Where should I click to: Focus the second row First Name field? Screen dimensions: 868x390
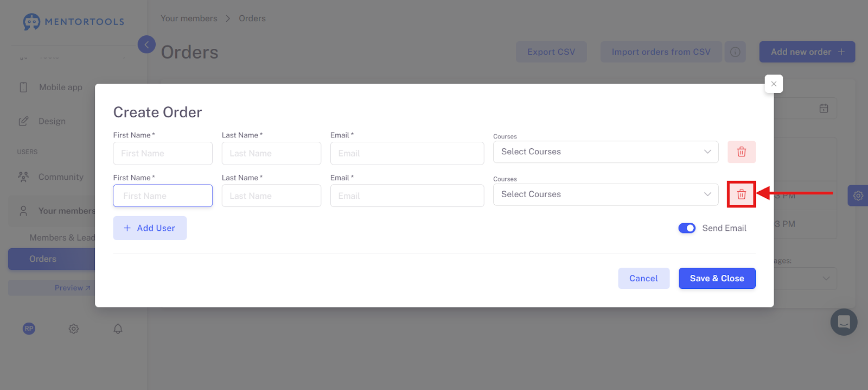[163, 196]
